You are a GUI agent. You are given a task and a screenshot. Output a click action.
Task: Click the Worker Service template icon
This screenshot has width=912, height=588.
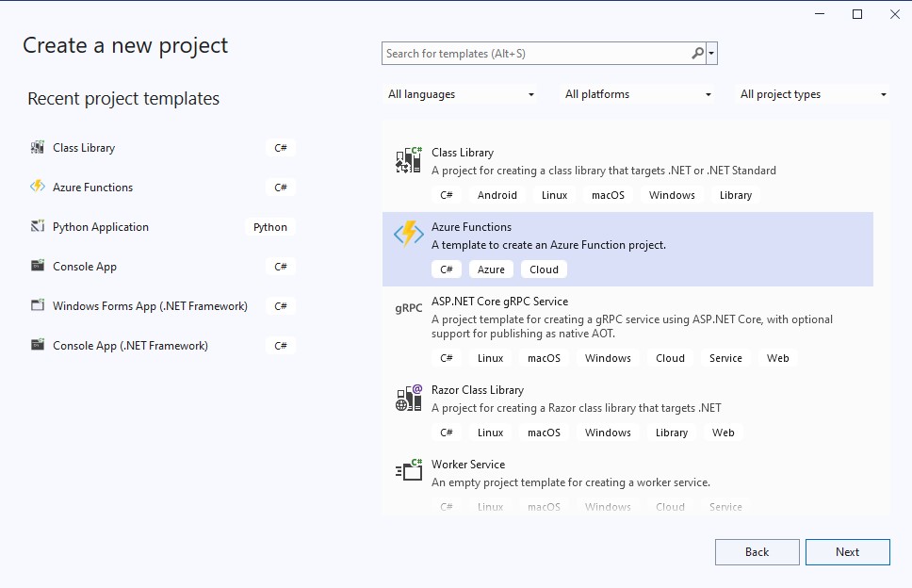pyautogui.click(x=408, y=470)
